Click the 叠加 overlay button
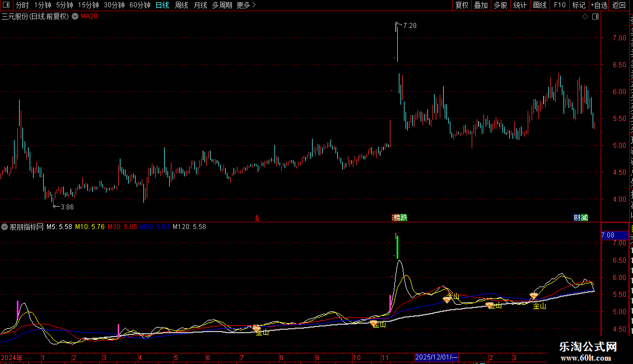 481,5
